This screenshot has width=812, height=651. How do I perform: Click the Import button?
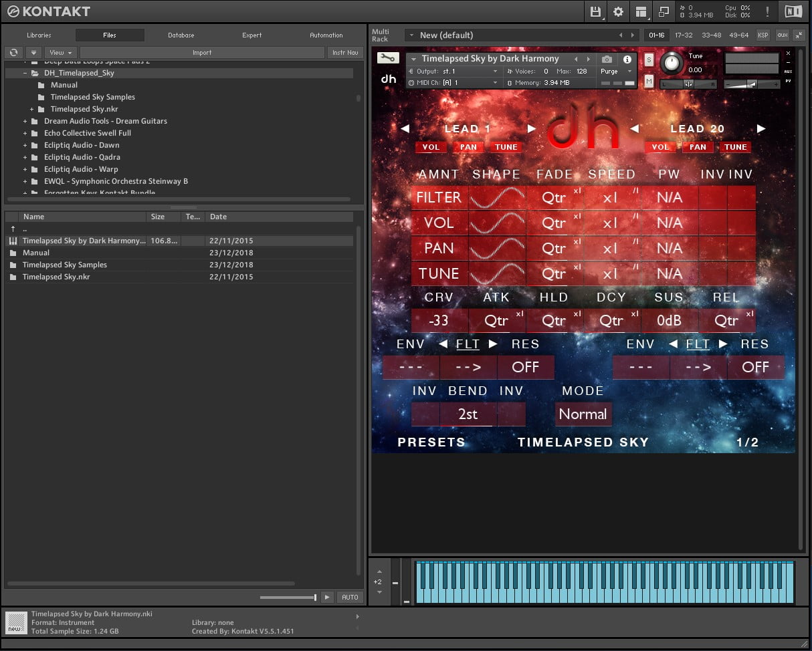(x=202, y=53)
